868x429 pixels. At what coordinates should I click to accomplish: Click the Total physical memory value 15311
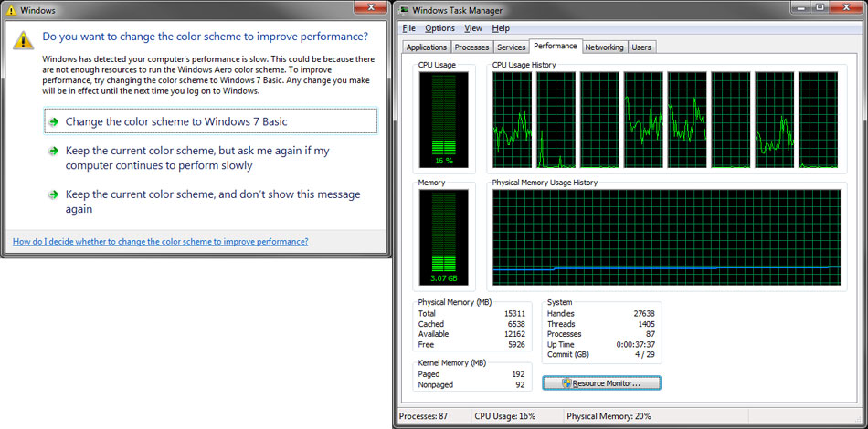tap(514, 313)
